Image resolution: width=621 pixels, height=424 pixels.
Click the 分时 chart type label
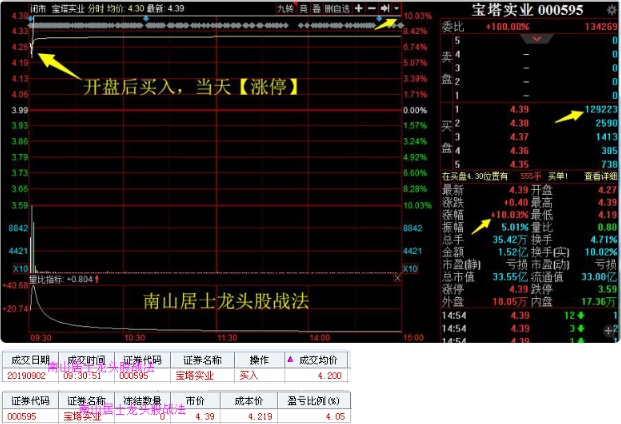[x=95, y=8]
